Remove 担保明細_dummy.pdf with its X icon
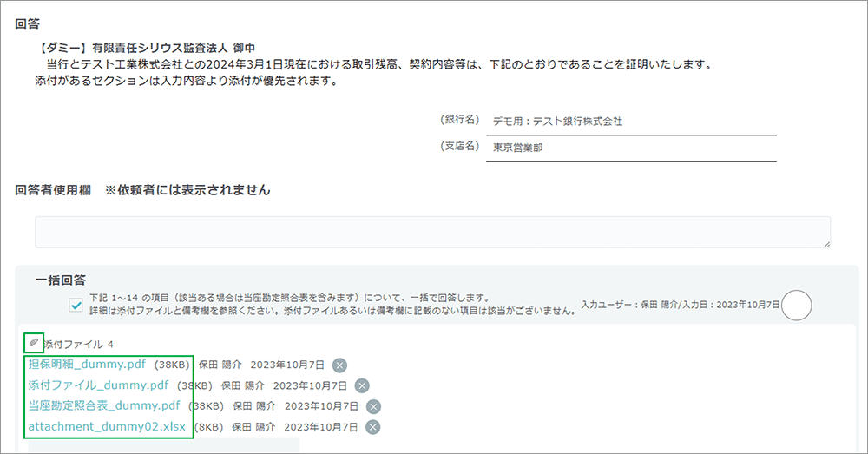The height and width of the screenshot is (454, 868). pos(339,365)
